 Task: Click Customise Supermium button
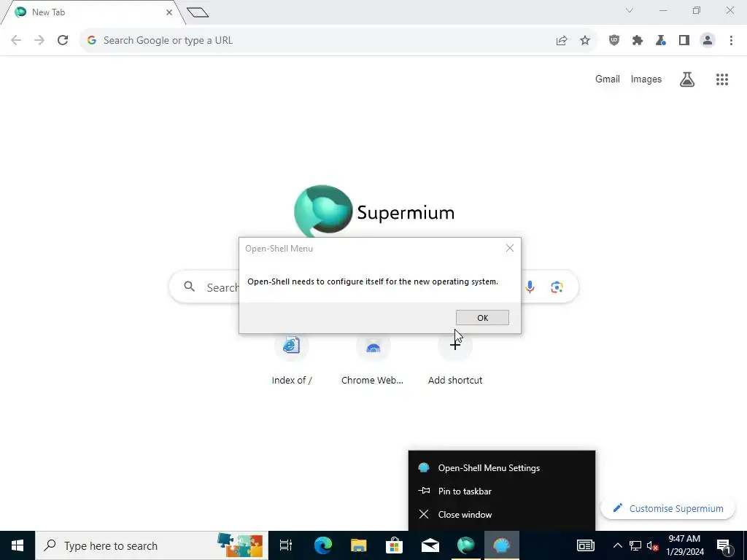point(668,508)
